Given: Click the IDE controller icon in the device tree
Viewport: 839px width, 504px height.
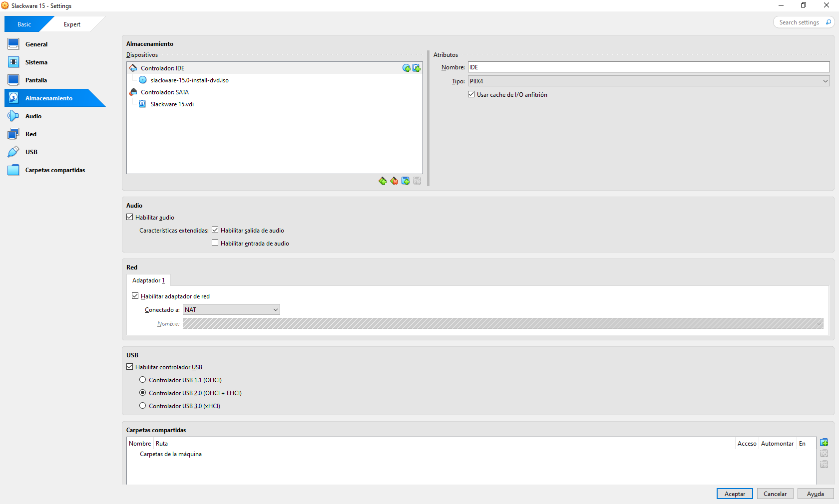Looking at the screenshot, I should click(133, 68).
